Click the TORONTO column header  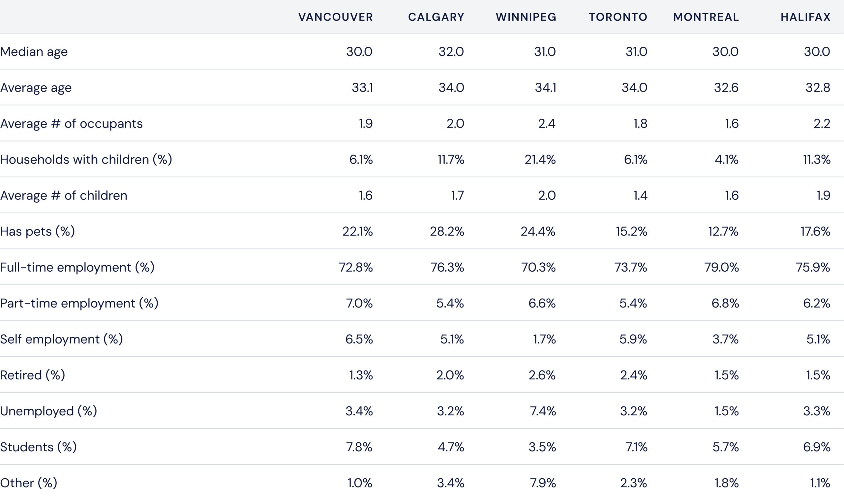point(618,17)
